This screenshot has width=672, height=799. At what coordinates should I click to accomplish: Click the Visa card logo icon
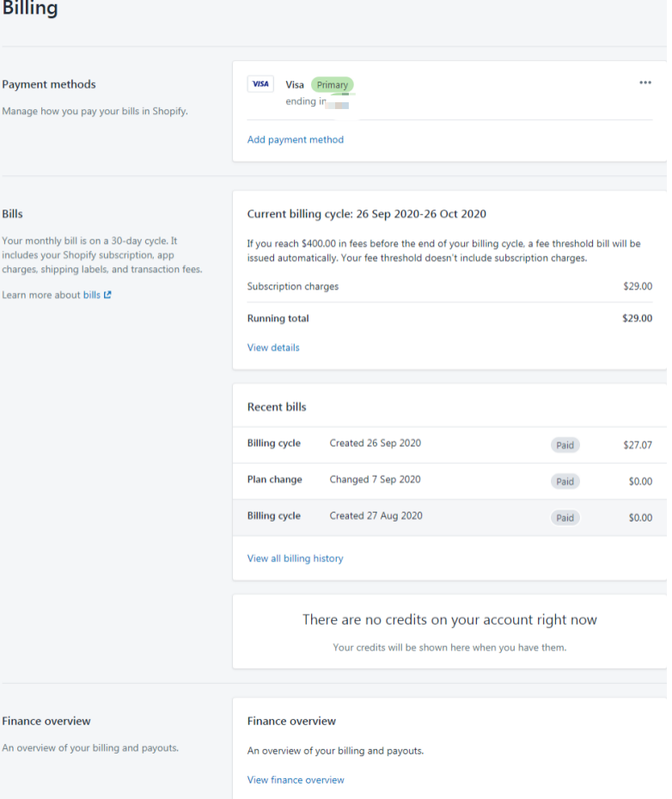[x=260, y=84]
